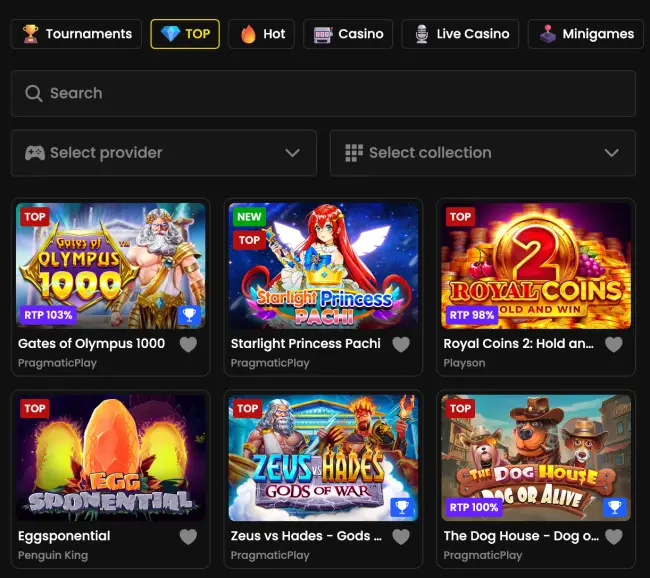Click the chevron on Select collection

(611, 153)
